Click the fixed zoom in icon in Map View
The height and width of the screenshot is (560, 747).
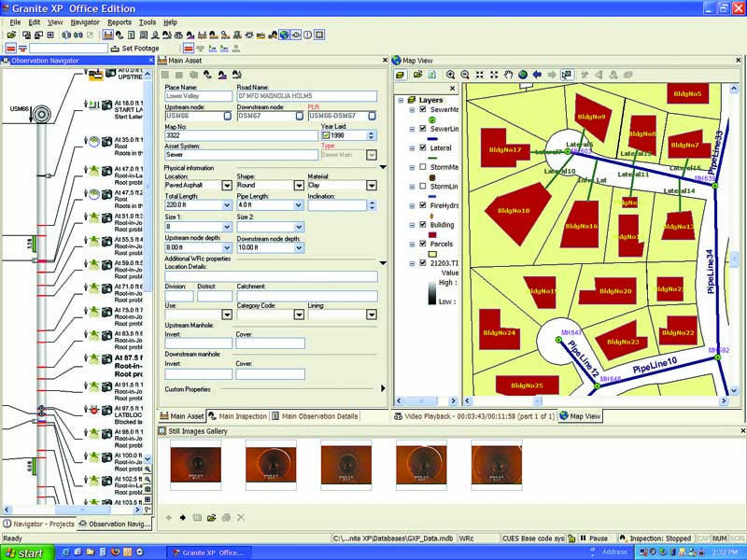(479, 75)
